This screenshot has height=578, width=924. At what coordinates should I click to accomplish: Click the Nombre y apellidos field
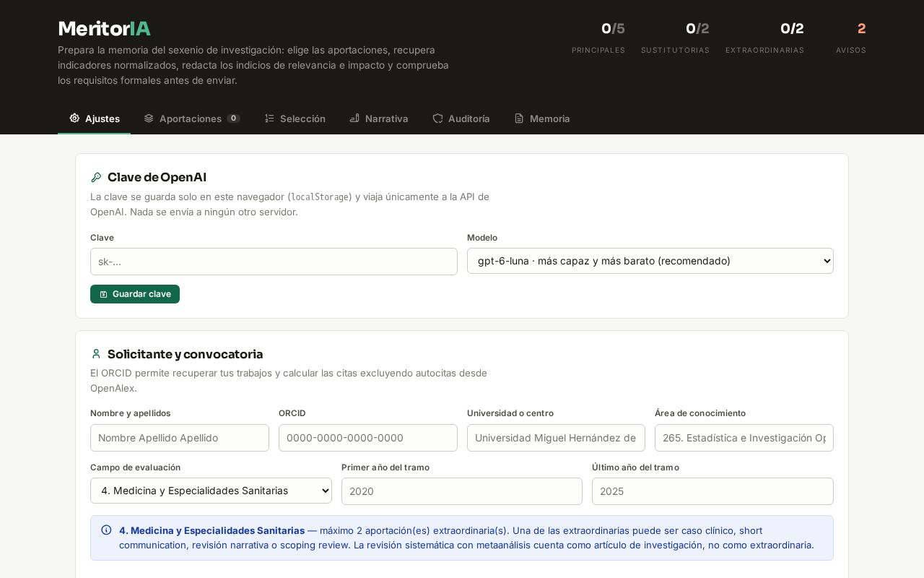[180, 438]
